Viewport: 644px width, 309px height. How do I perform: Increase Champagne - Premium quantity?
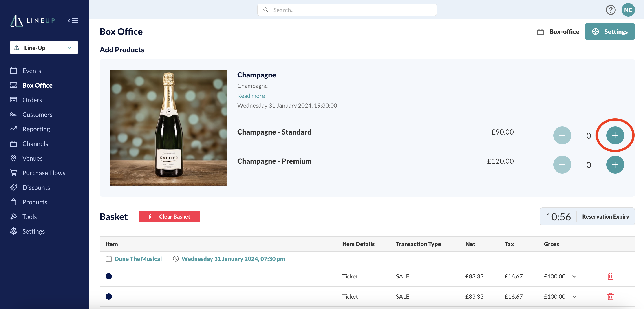615,165
